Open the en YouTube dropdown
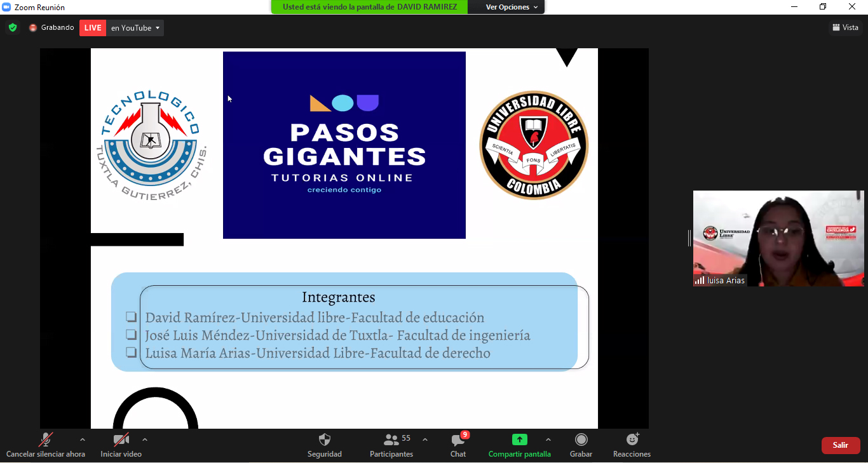 135,28
